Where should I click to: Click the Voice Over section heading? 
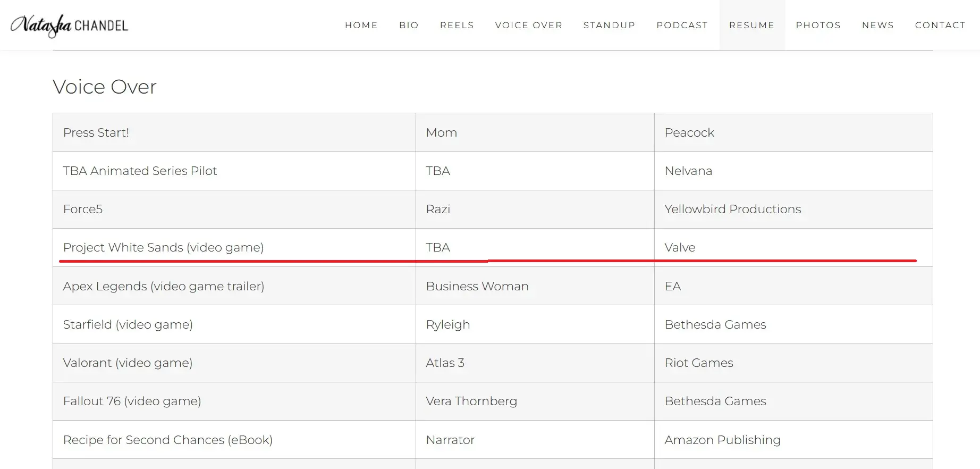point(105,87)
